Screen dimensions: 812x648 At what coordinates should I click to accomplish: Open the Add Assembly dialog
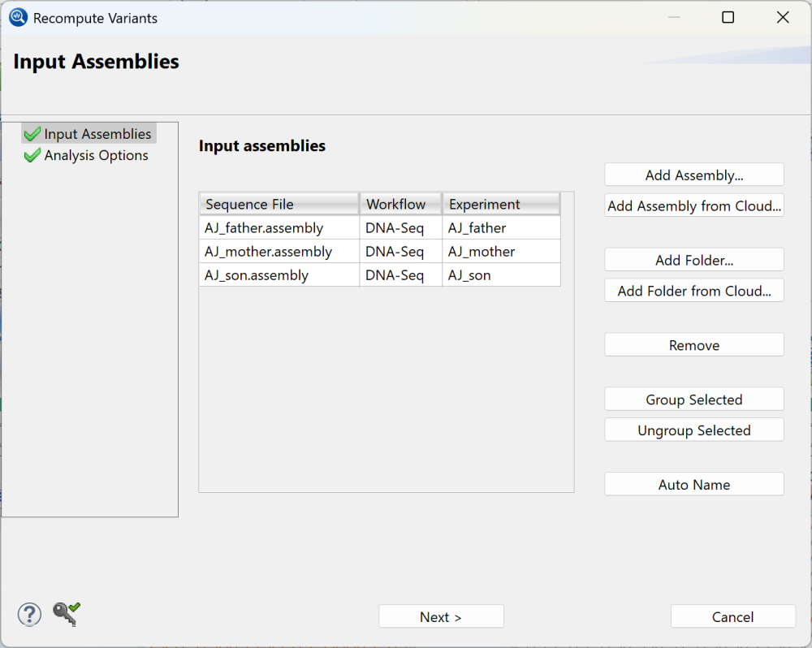tap(693, 174)
